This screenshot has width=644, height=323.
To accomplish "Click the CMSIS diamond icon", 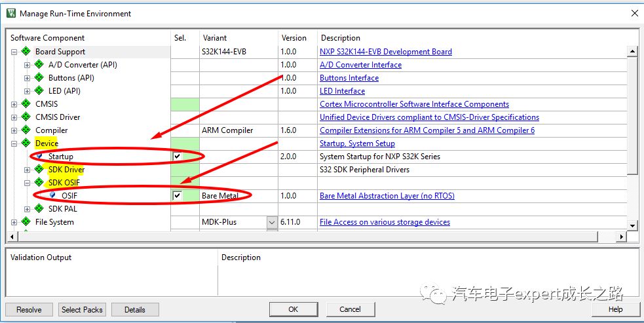I will point(26,104).
